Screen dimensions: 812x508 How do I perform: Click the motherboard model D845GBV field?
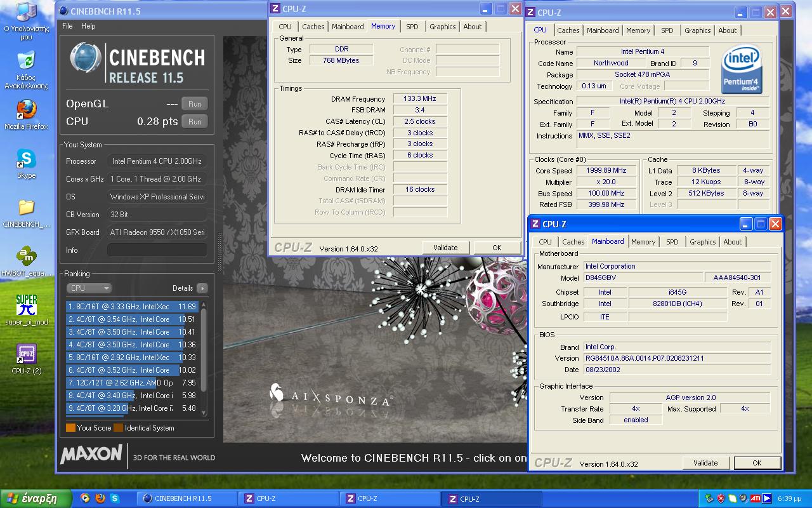[x=643, y=277]
